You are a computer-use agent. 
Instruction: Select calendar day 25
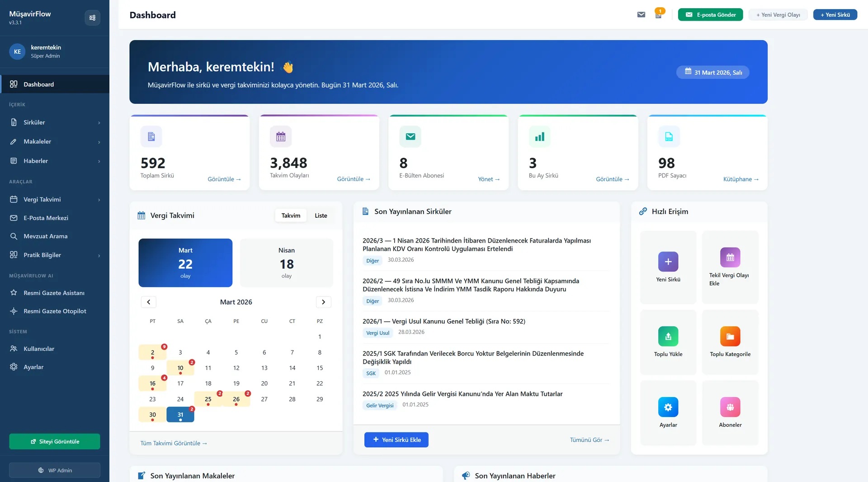coord(208,399)
